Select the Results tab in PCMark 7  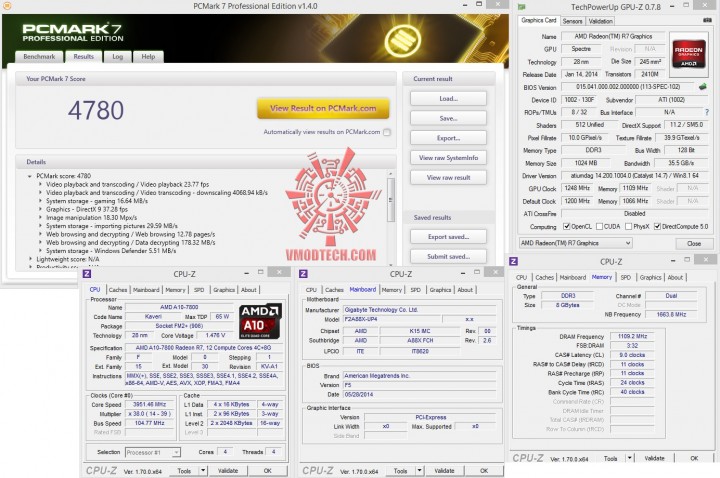84,56
